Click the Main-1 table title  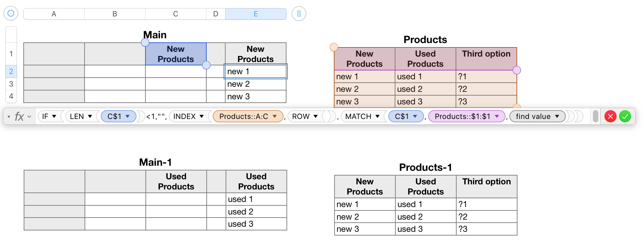(x=155, y=162)
